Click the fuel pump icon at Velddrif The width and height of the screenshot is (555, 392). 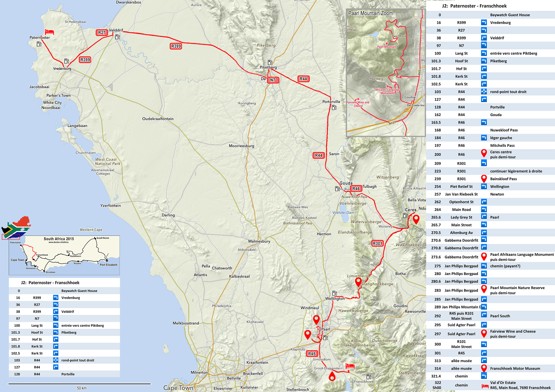(x=118, y=37)
